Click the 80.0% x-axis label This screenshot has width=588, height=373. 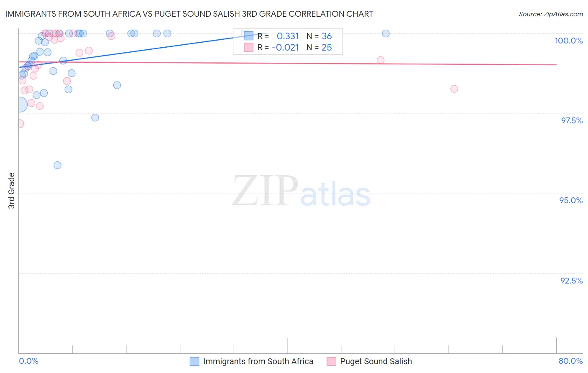[x=570, y=361]
